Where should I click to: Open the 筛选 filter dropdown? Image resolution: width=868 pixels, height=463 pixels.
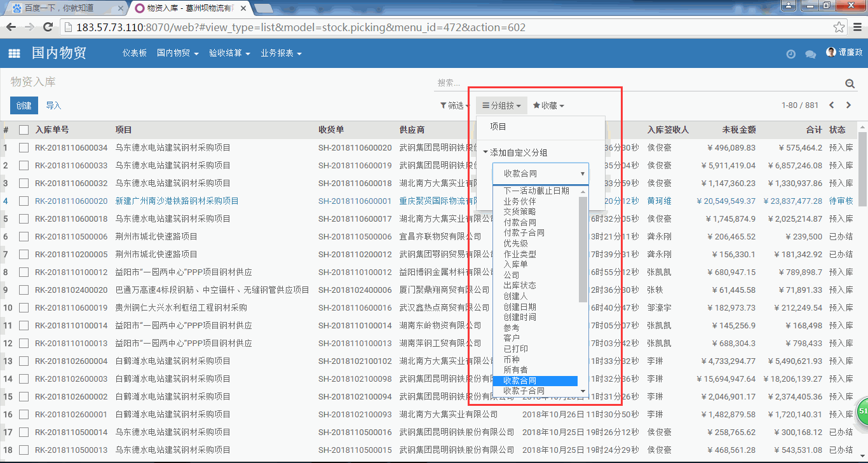tap(454, 105)
